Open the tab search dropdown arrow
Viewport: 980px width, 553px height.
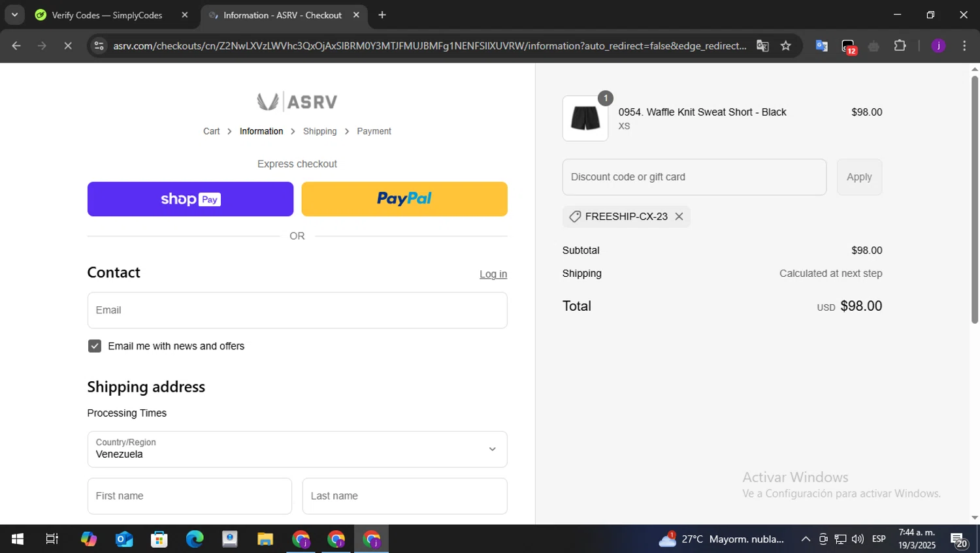14,14
